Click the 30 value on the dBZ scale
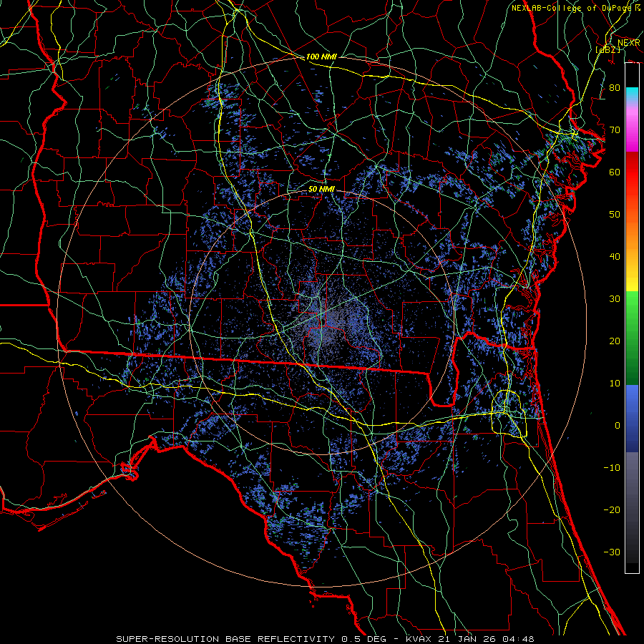Viewport: 644px width, 644px height. click(x=615, y=298)
